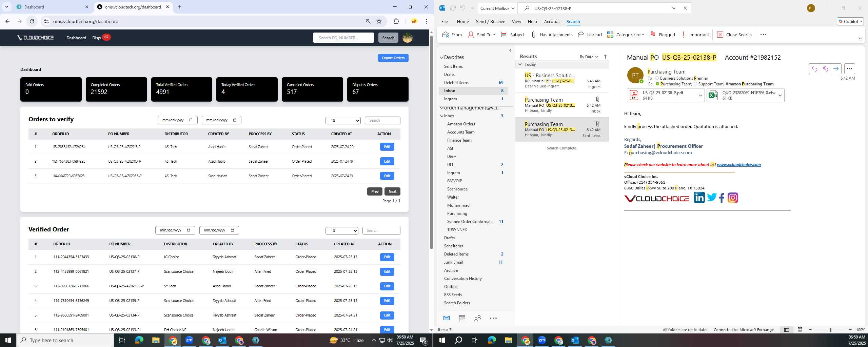The image size is (868, 347).
Task: Click Outlook Send/Receive sync icon in title bar
Action: coord(453,8)
